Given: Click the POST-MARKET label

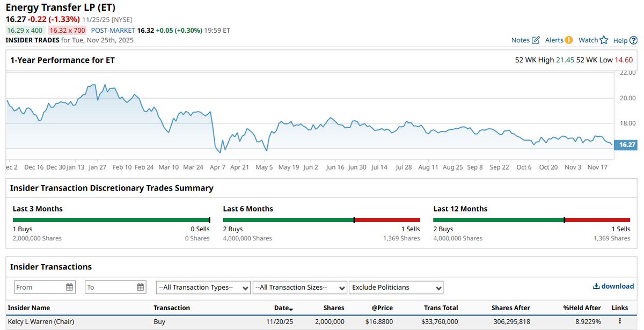Looking at the screenshot, I should point(113,30).
